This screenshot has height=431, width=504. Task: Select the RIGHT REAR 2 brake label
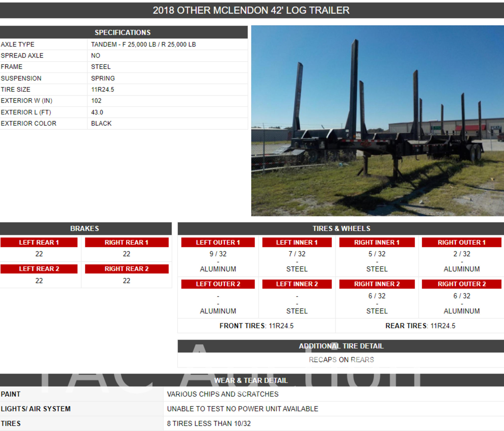click(127, 269)
